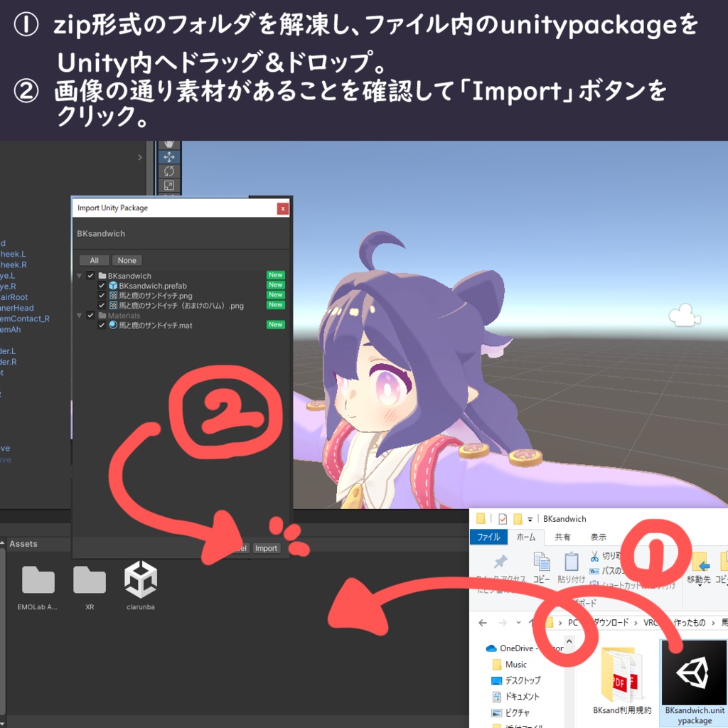
Task: Click the パスのコピー icon in ribbon
Action: [x=594, y=571]
